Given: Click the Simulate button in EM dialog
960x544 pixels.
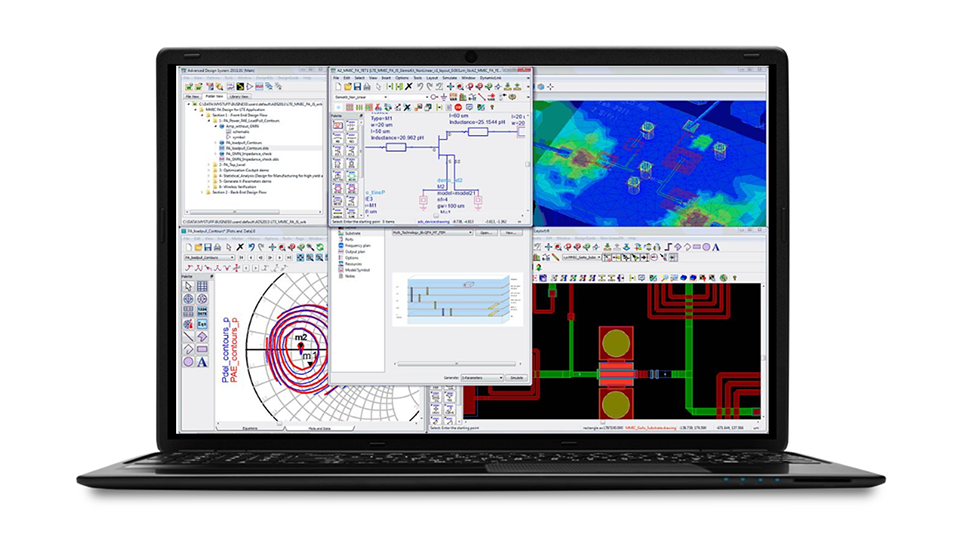Looking at the screenshot, I should click(518, 379).
